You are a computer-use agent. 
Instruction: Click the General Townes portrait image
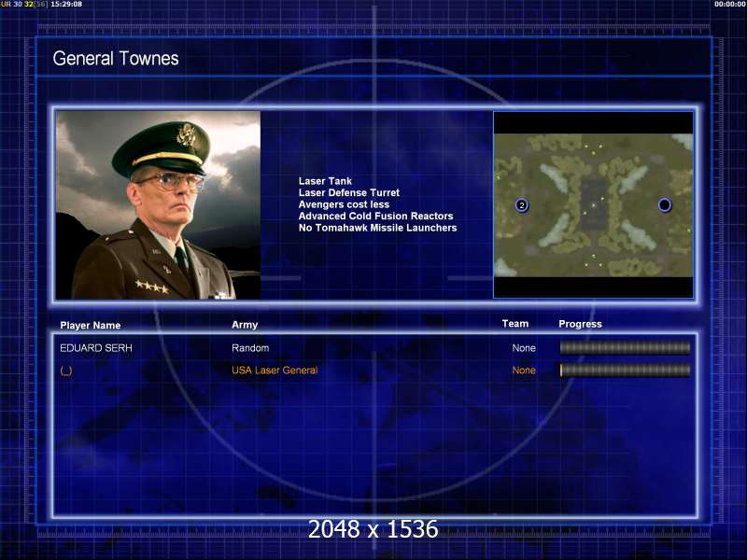coord(158,204)
